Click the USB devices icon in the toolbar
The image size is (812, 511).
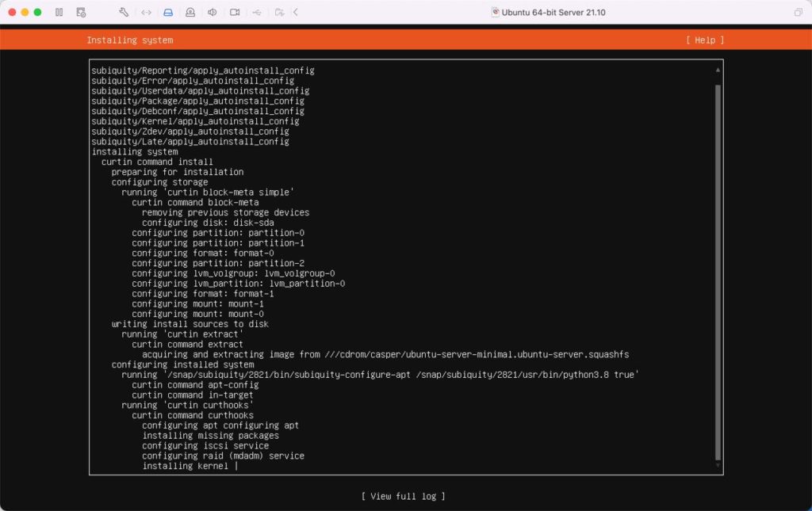[x=255, y=12]
